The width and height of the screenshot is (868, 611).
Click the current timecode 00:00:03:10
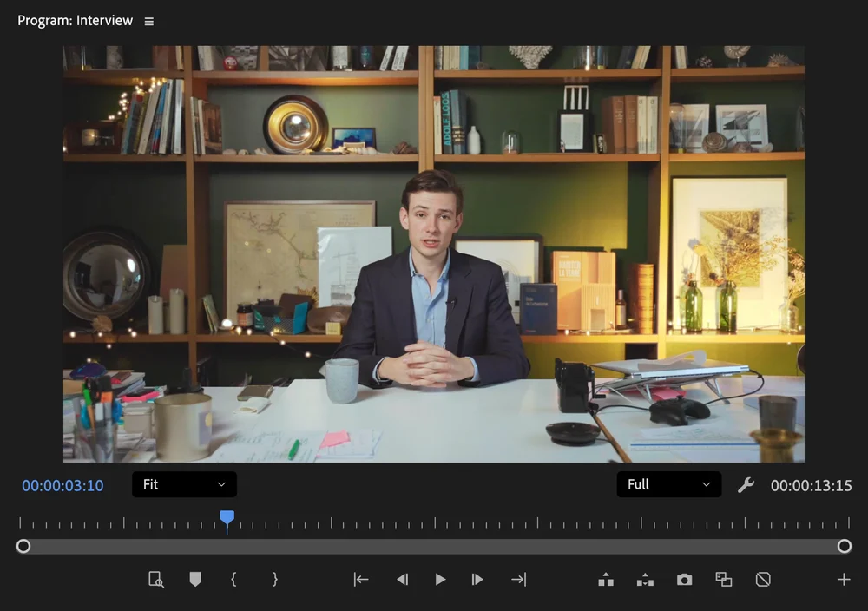(62, 485)
